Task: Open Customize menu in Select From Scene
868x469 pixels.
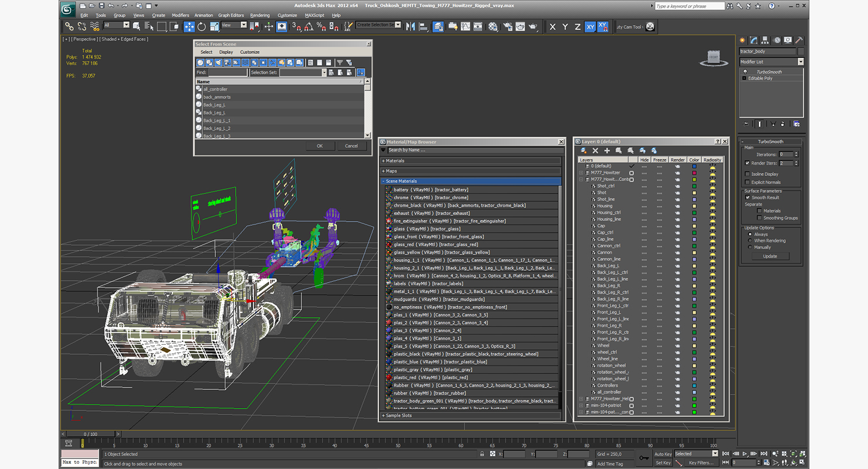Action: pyautogui.click(x=249, y=52)
